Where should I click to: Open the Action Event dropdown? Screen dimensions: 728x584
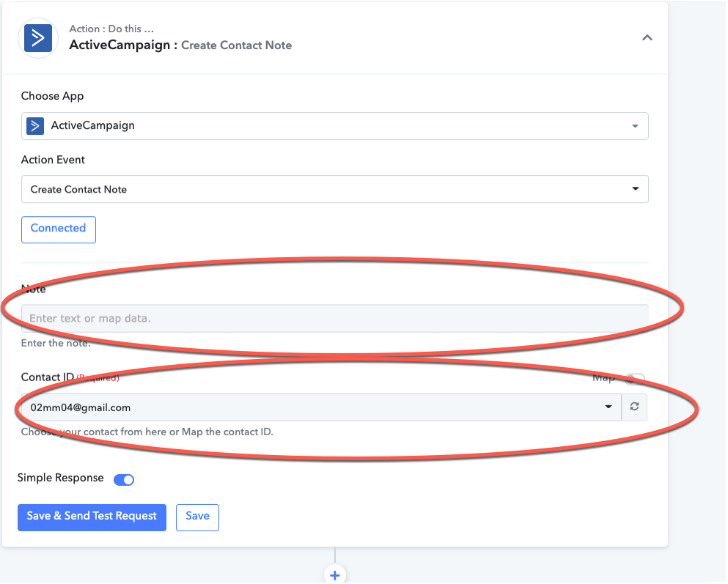[x=334, y=189]
